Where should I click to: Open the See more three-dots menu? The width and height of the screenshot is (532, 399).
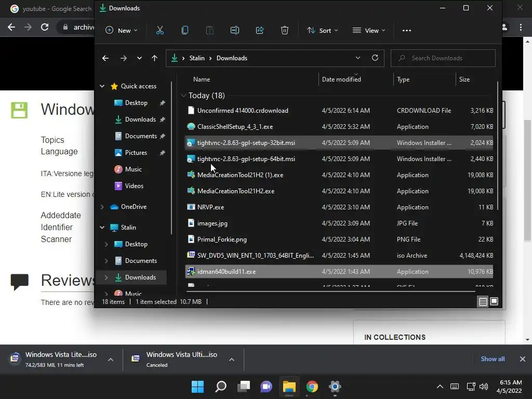coord(406,31)
